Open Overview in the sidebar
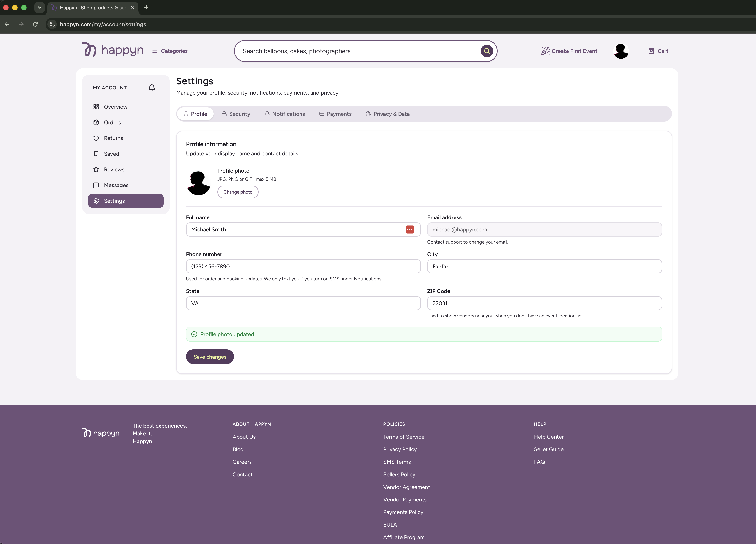756x544 pixels. click(126, 107)
